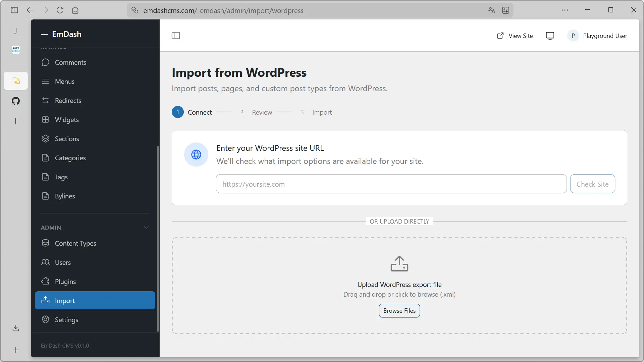
Task: Toggle the browser vertical tabs panel
Action: point(14,10)
